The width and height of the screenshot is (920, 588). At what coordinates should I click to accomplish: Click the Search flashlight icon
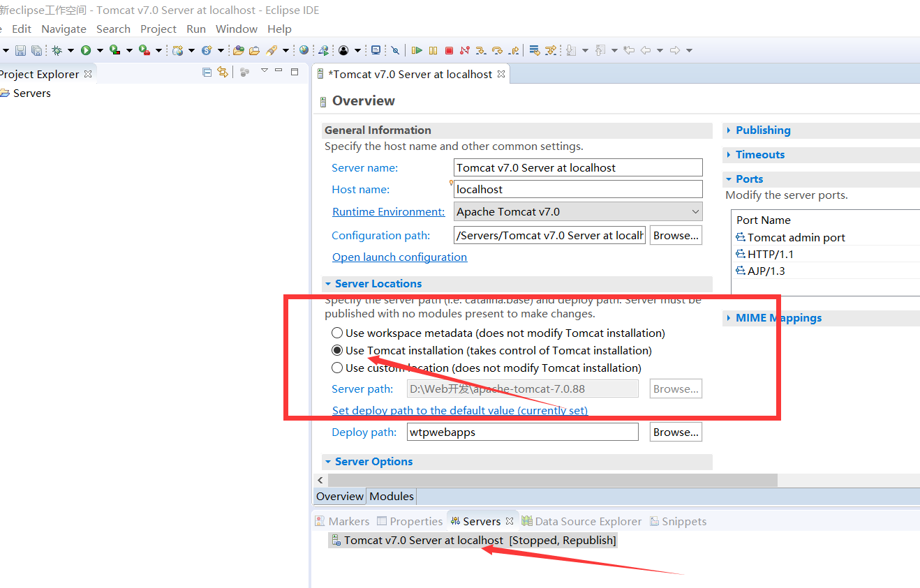[x=272, y=50]
